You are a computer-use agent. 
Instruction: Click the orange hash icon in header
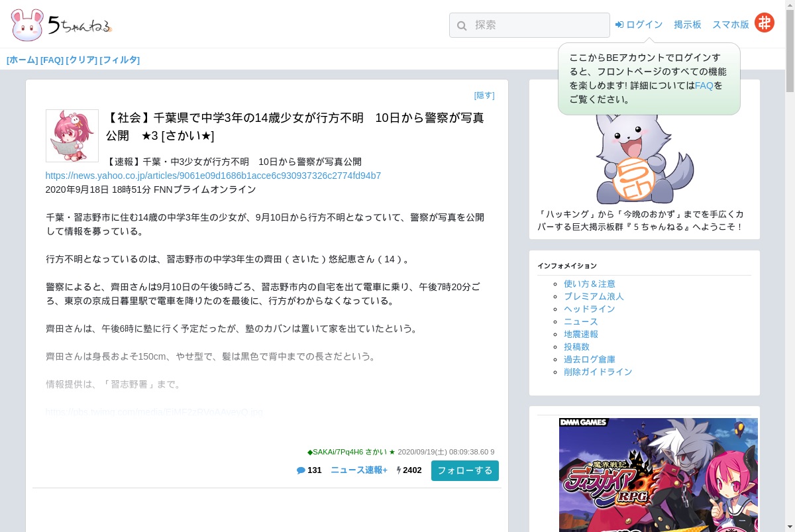pyautogui.click(x=765, y=23)
